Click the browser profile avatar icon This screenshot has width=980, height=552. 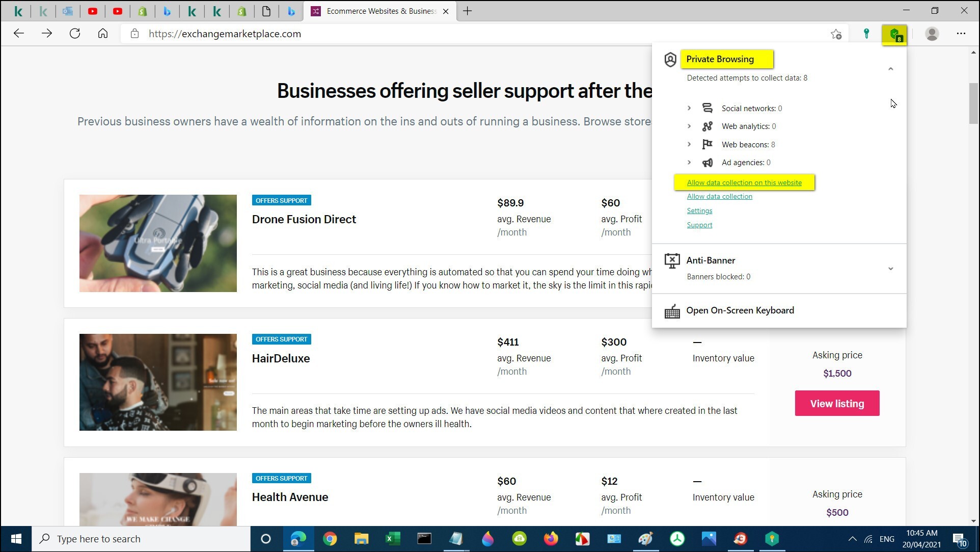932,34
